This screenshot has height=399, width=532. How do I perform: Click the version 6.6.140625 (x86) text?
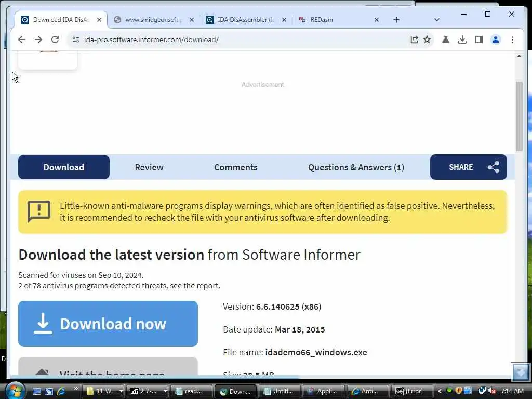click(288, 307)
